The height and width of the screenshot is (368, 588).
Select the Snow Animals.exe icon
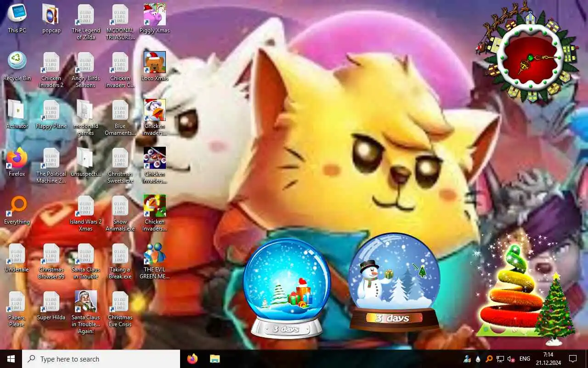pos(120,213)
